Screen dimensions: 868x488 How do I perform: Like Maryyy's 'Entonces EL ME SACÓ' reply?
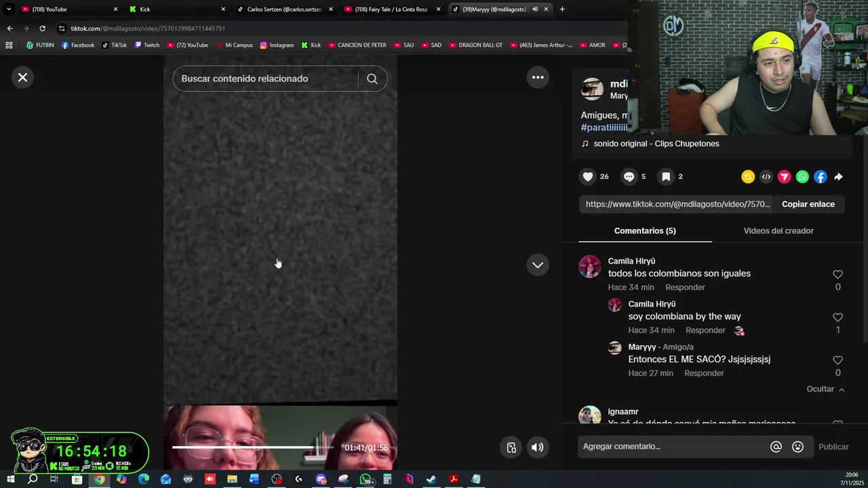[837, 361]
